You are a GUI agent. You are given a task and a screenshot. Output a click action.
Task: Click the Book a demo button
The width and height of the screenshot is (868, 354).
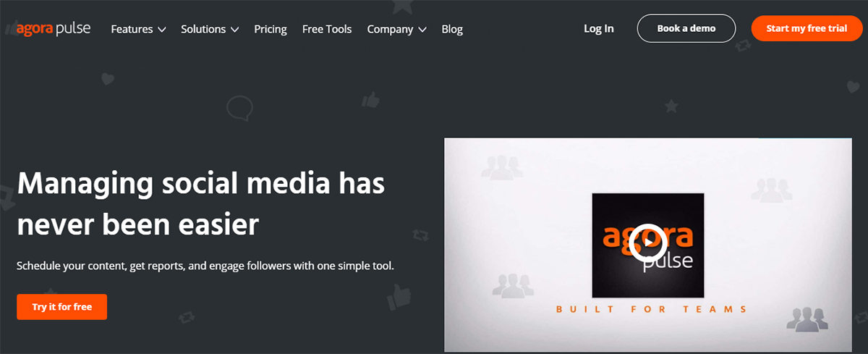tap(686, 28)
